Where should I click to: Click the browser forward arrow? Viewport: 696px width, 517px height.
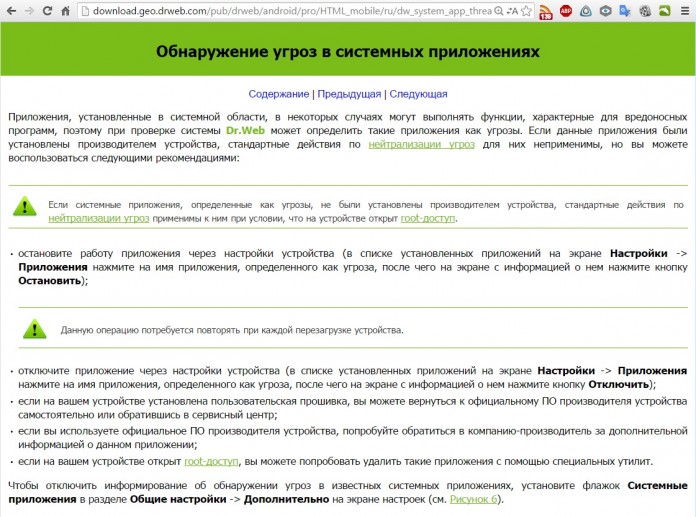(x=28, y=11)
